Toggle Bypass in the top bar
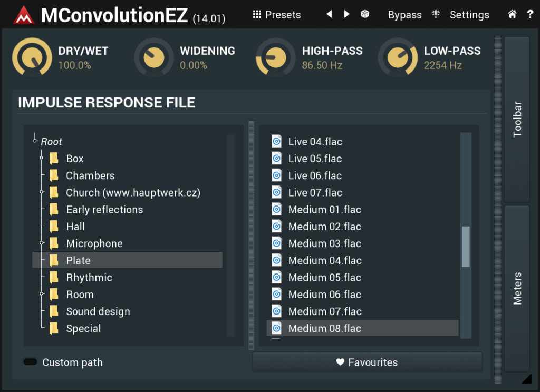The image size is (540, 392). (404, 15)
